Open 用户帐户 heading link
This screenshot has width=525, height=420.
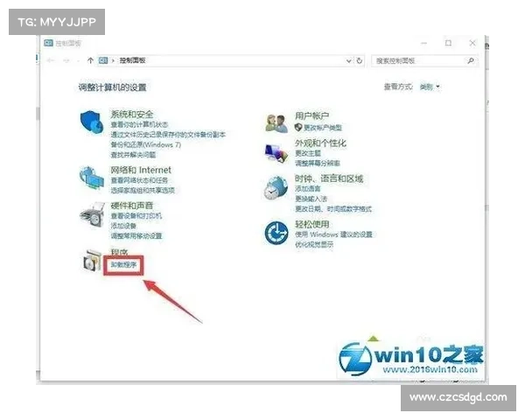(311, 115)
